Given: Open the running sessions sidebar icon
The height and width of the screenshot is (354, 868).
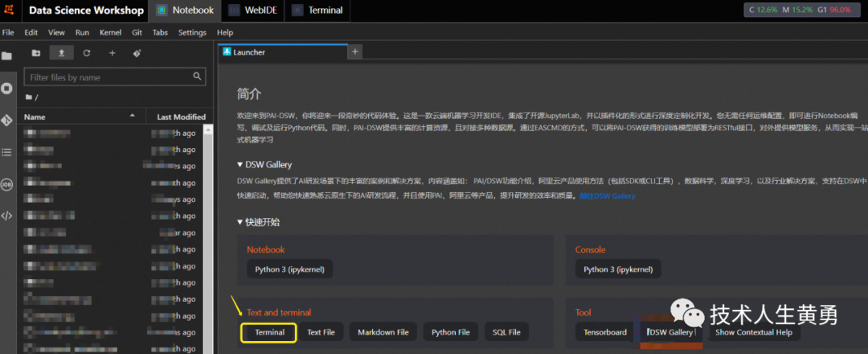Looking at the screenshot, I should tap(6, 88).
